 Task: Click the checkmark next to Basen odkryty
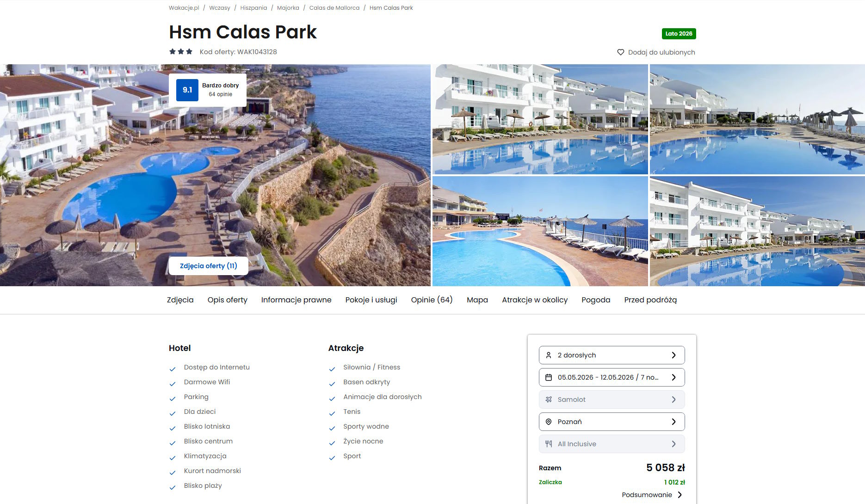332,384
